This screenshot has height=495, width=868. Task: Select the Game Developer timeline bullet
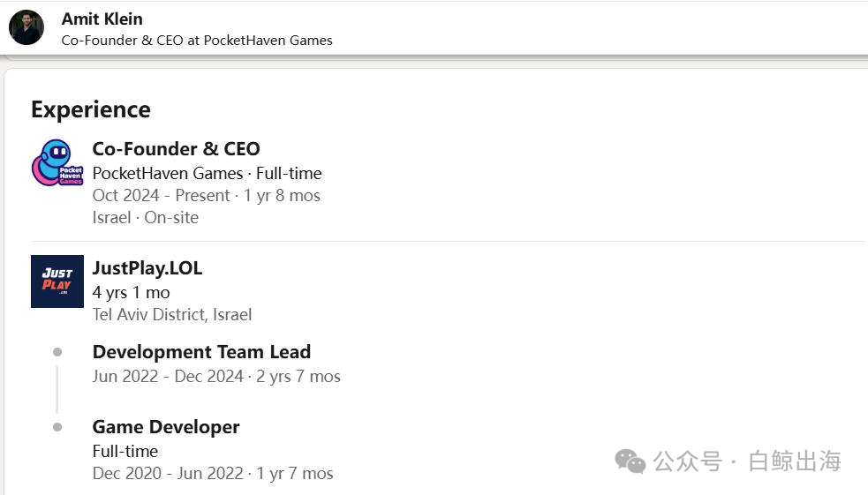click(57, 427)
